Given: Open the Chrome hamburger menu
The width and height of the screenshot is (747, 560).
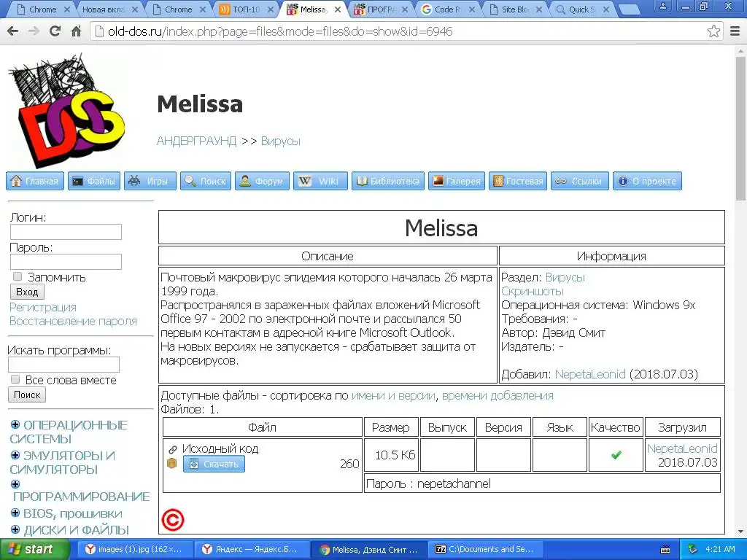Looking at the screenshot, I should [735, 31].
